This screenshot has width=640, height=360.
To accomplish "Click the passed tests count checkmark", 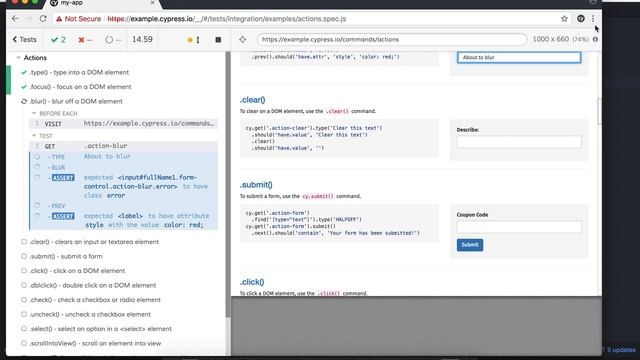I will [54, 40].
